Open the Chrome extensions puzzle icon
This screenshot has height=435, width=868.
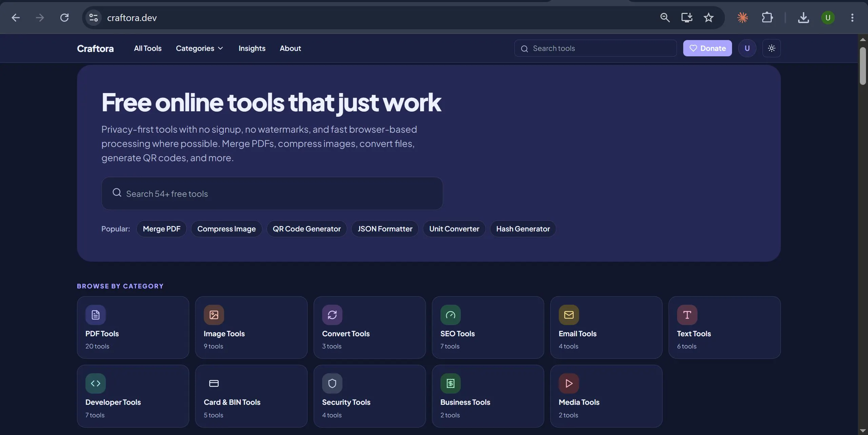(x=767, y=18)
